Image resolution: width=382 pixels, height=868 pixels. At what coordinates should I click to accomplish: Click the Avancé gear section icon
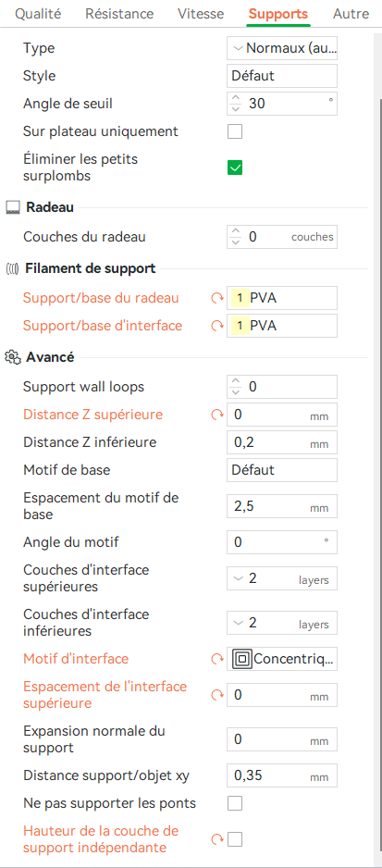point(12,357)
